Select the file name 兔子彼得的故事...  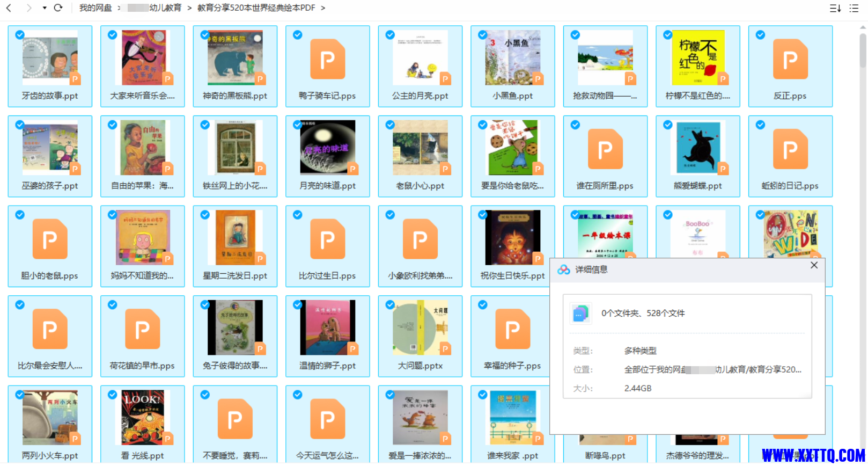click(235, 366)
